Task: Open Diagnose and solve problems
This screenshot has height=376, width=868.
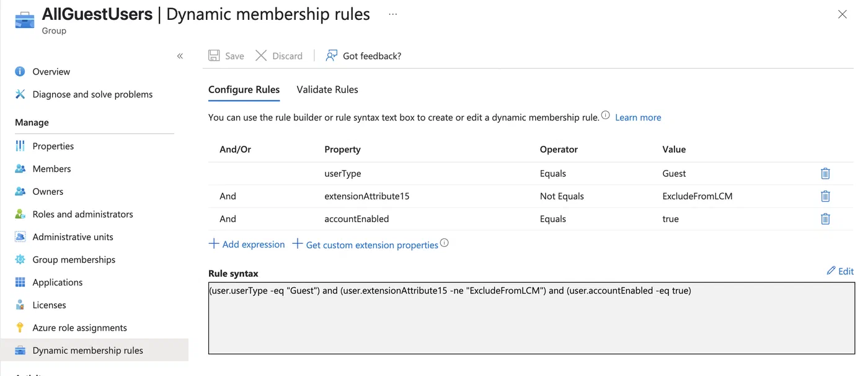Action: [92, 94]
